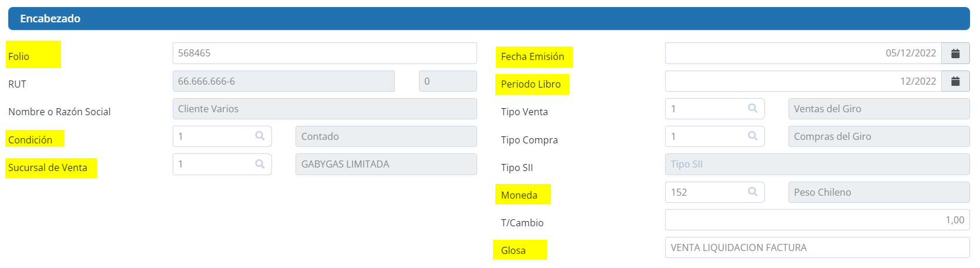Open the Periodo Libro calendar picker
The image size is (980, 268).
point(955,81)
